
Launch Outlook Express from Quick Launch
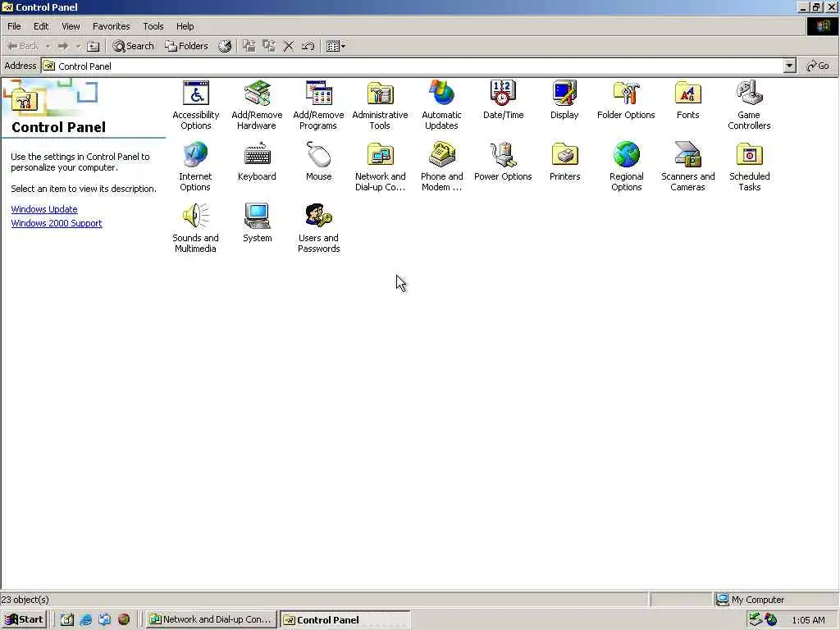coord(104,620)
